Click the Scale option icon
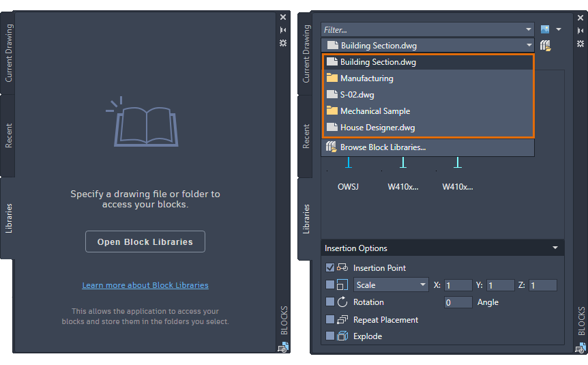The height and width of the screenshot is (365, 588). [x=342, y=284]
